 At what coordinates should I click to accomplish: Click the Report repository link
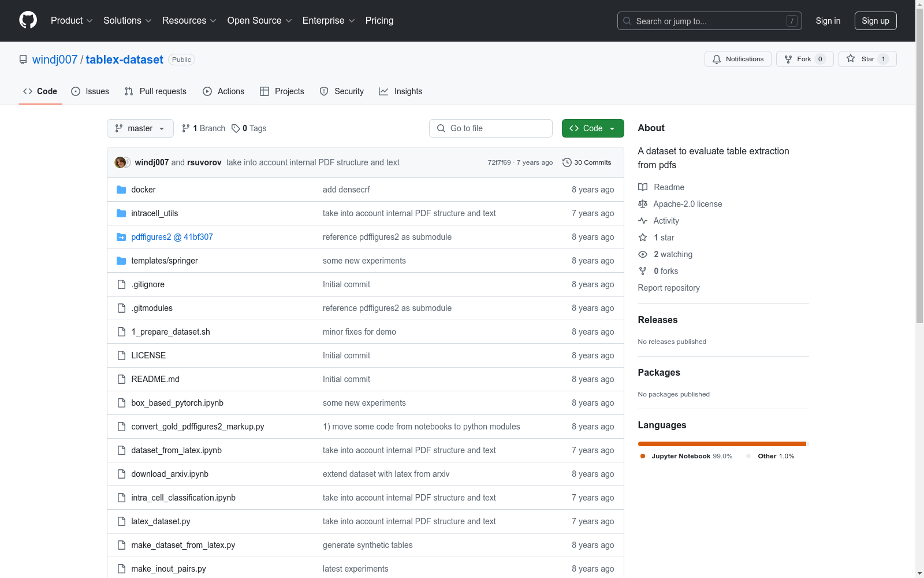tap(669, 288)
